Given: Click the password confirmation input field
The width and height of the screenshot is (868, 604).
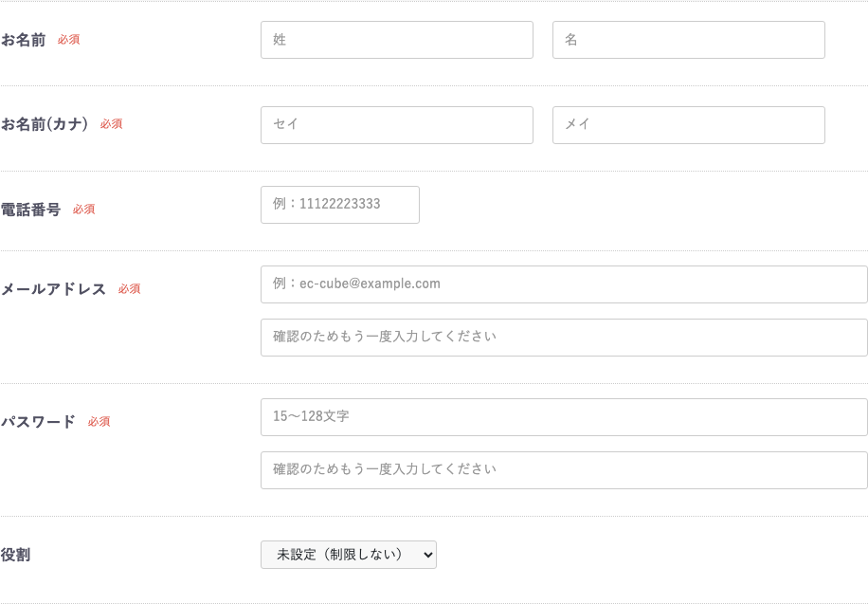Looking at the screenshot, I should click(x=564, y=470).
